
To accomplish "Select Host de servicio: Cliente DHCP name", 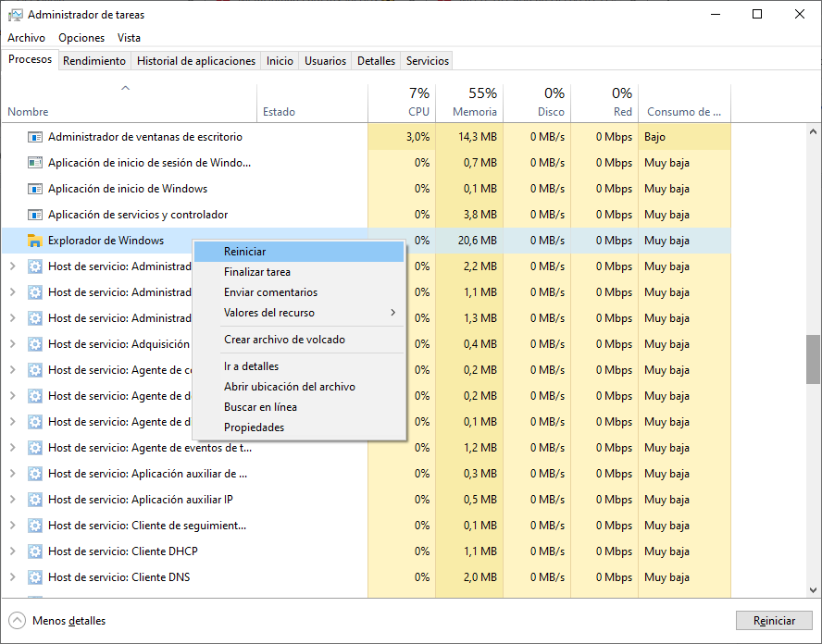I will (x=123, y=551).
